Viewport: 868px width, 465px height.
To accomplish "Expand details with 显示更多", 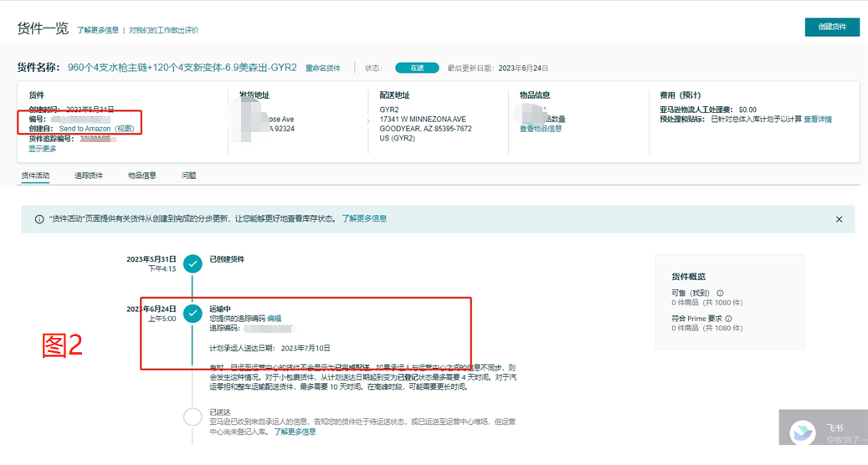I will point(43,149).
